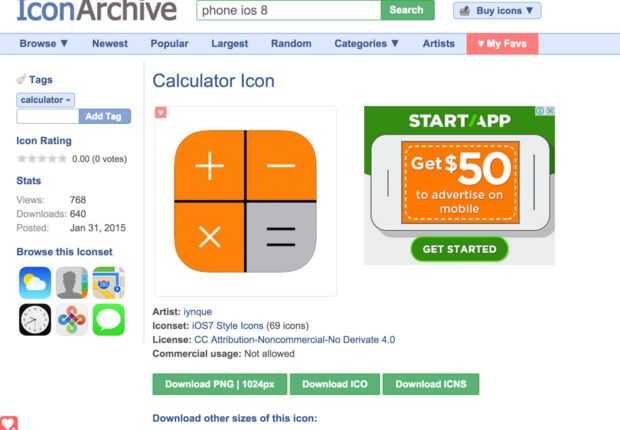Open the Maps icon thumbnail
Image resolution: width=620 pixels, height=430 pixels.
[108, 282]
